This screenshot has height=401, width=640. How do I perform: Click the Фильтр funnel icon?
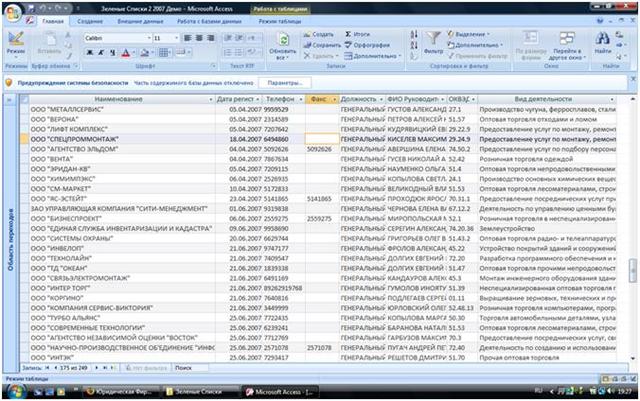(433, 39)
